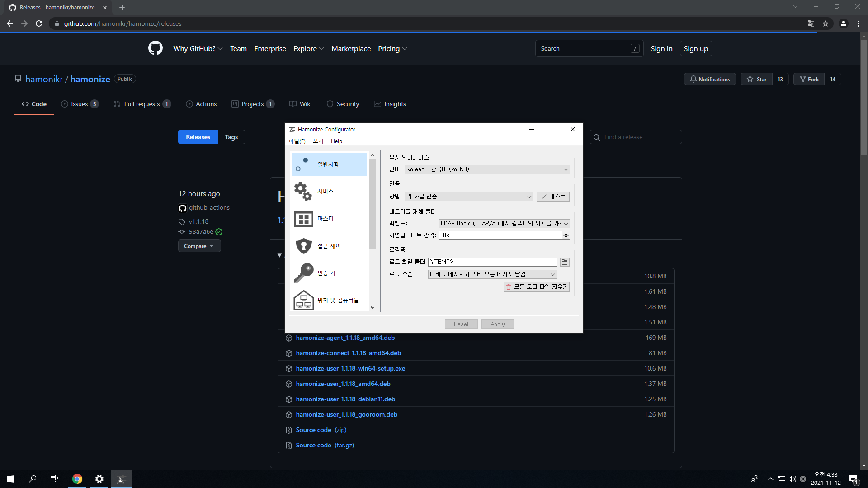The height and width of the screenshot is (488, 868).
Task: Switch to the Tags tab
Action: point(231,137)
